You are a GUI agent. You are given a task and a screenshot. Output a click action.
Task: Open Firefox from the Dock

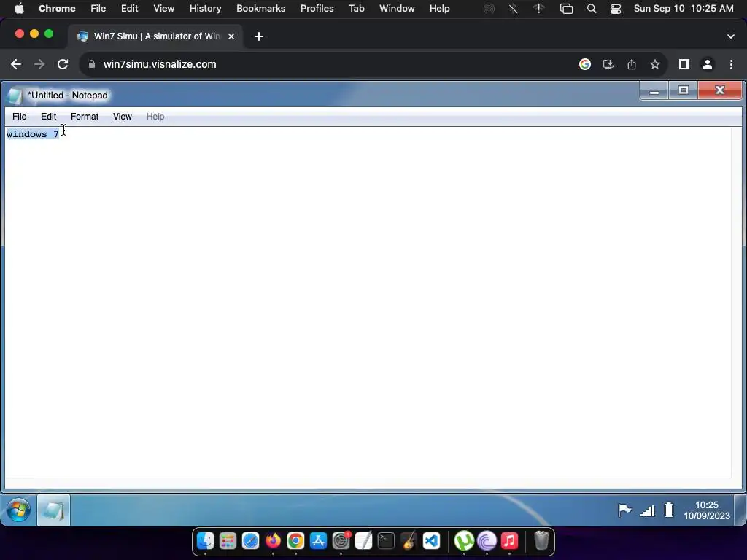coord(273,541)
